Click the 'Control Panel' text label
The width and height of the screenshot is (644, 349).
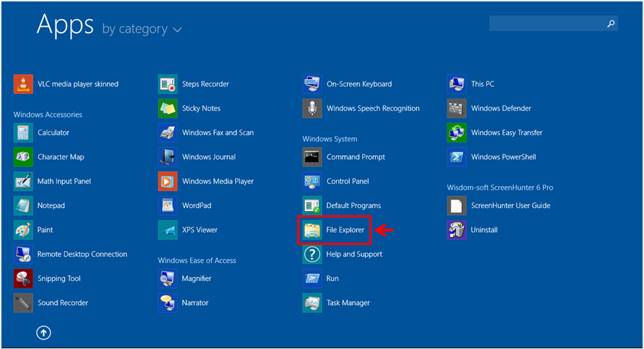coord(347,181)
